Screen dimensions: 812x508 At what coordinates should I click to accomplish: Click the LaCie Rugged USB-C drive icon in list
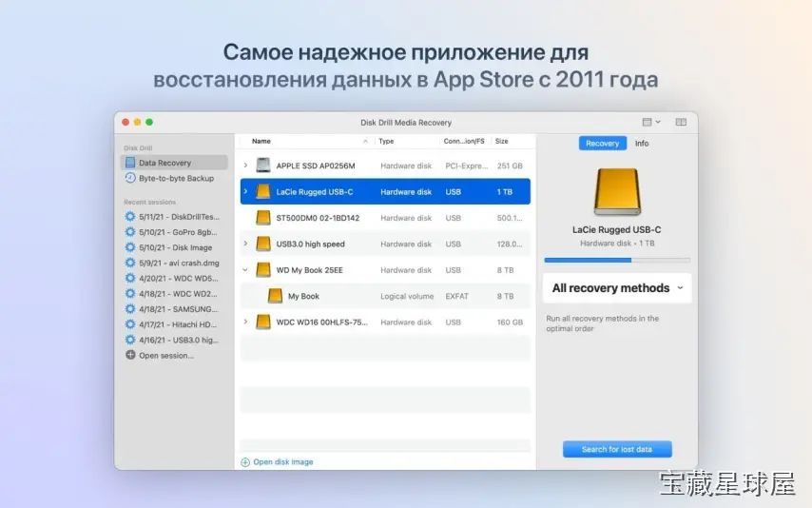[263, 191]
